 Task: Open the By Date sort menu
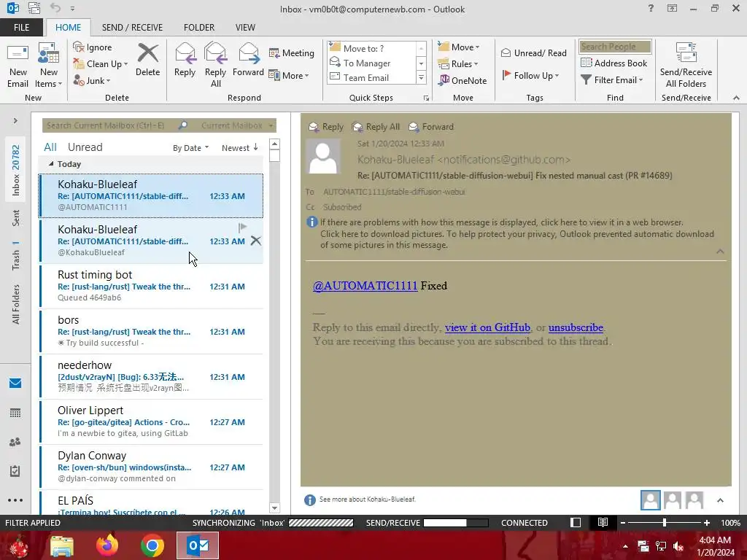click(x=190, y=147)
